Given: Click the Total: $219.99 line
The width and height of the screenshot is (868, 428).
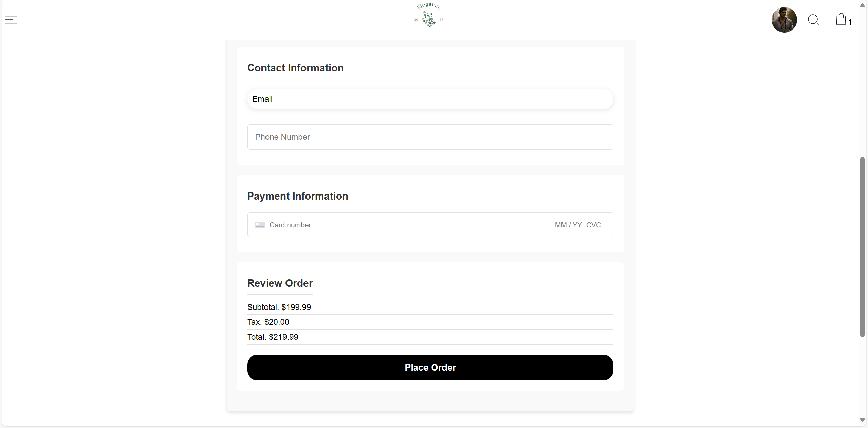Looking at the screenshot, I should (x=273, y=337).
